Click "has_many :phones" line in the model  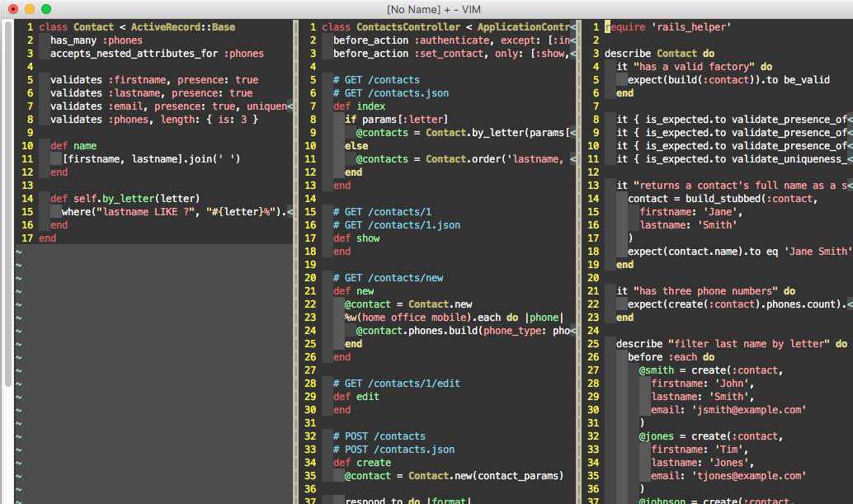(x=96, y=40)
